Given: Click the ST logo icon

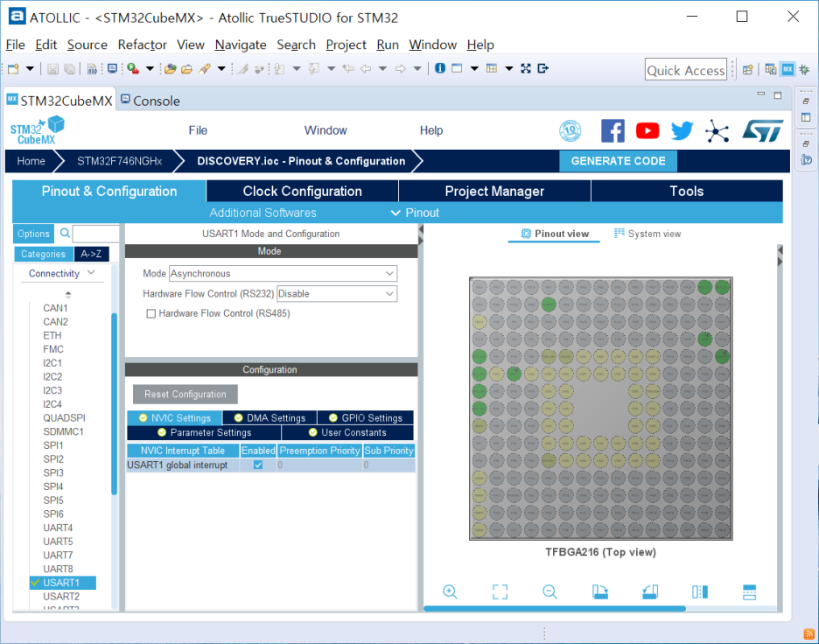Looking at the screenshot, I should point(763,130).
